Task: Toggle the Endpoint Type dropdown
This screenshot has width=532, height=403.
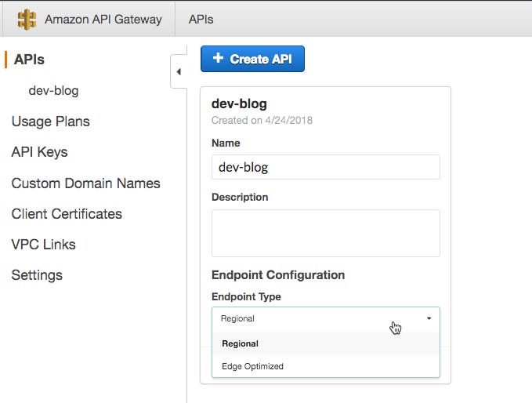Action: pos(326,318)
